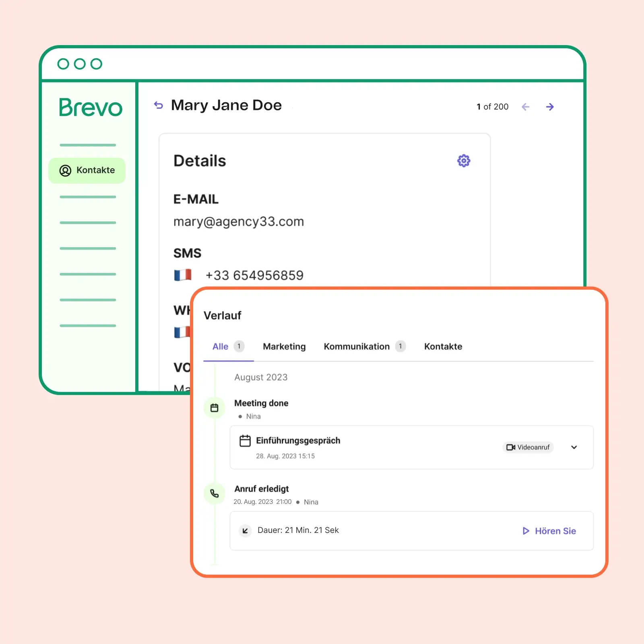
Task: Expand the Einführungsgespräch meeting chevron
Action: pos(574,447)
